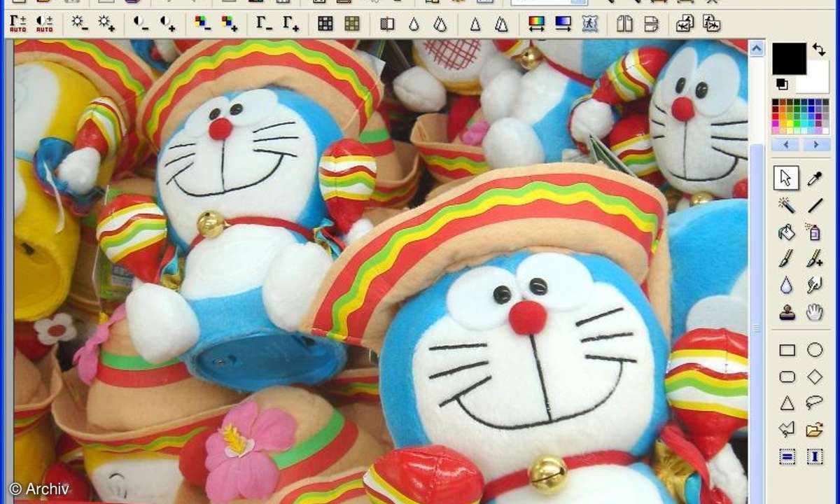This screenshot has width=840, height=504.
Task: Apply the old photo sepia grid icon
Action: [352, 24]
